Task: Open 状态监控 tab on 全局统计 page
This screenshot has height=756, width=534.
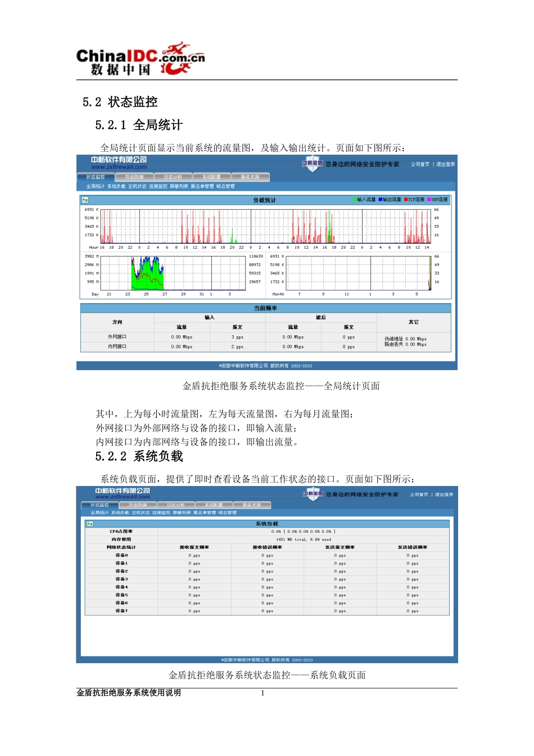Action: click(x=96, y=177)
